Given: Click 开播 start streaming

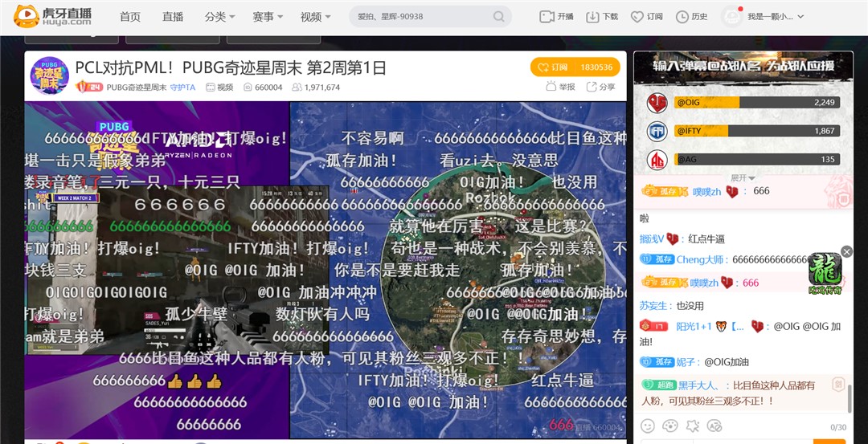Looking at the screenshot, I should [x=556, y=17].
